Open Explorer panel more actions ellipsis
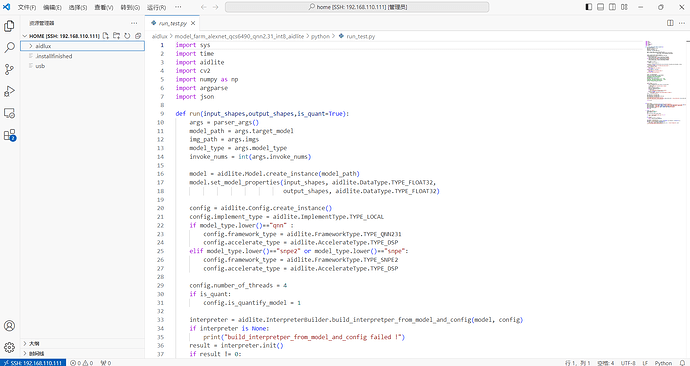The image size is (690, 366). pos(134,23)
